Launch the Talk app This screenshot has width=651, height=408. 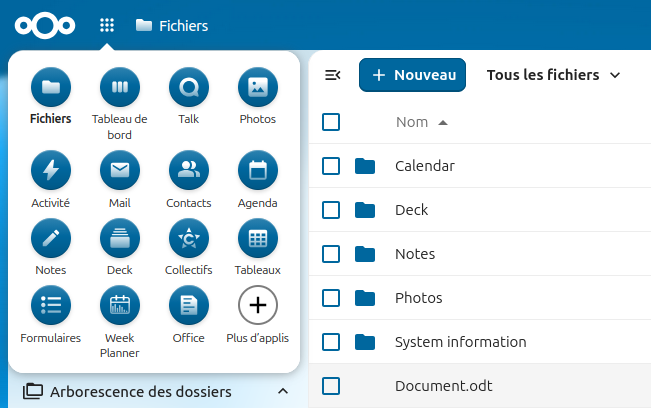point(188,87)
